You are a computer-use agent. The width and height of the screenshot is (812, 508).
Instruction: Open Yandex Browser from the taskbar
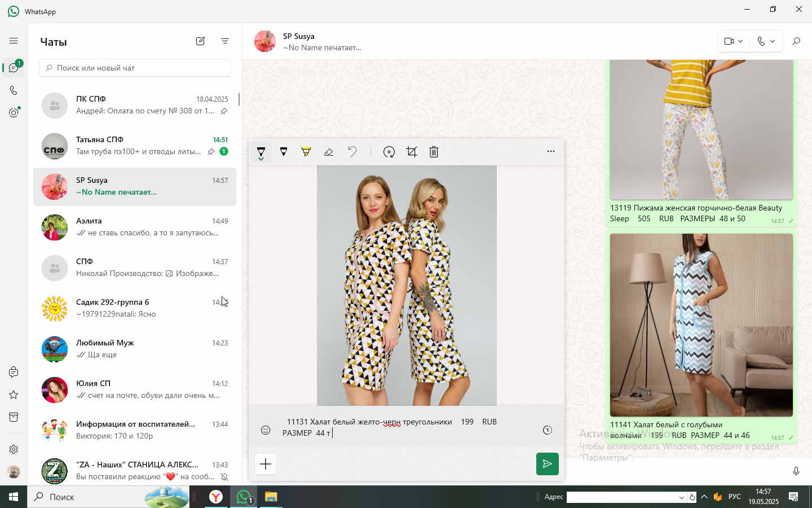point(216,497)
